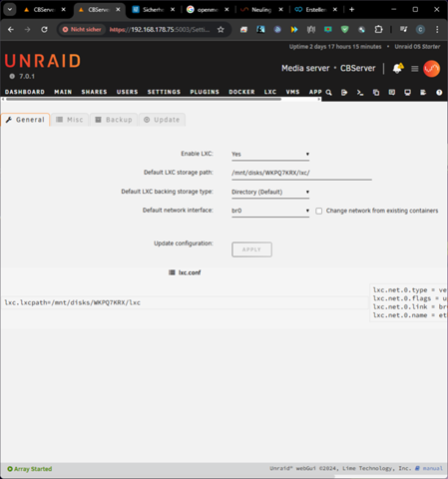Click the Uptime text in header
Screen dimensions: 448x479
coord(335,47)
